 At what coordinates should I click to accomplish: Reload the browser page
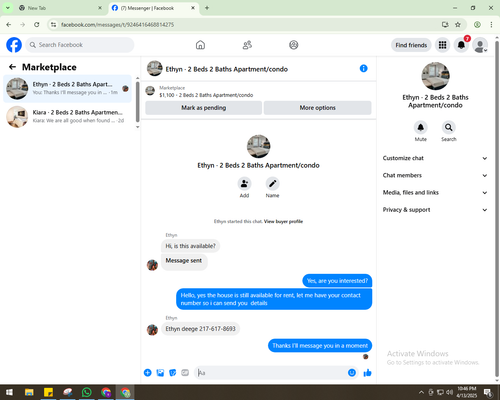click(37, 24)
